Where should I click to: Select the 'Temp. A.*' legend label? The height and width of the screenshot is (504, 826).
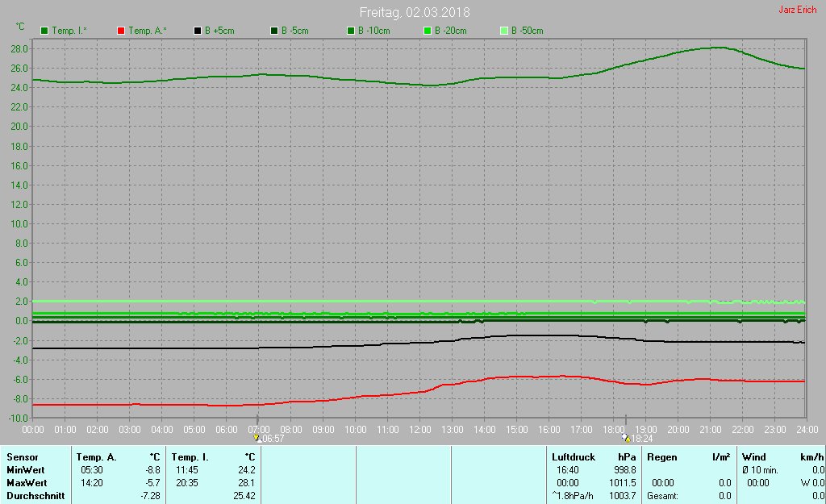(x=148, y=31)
